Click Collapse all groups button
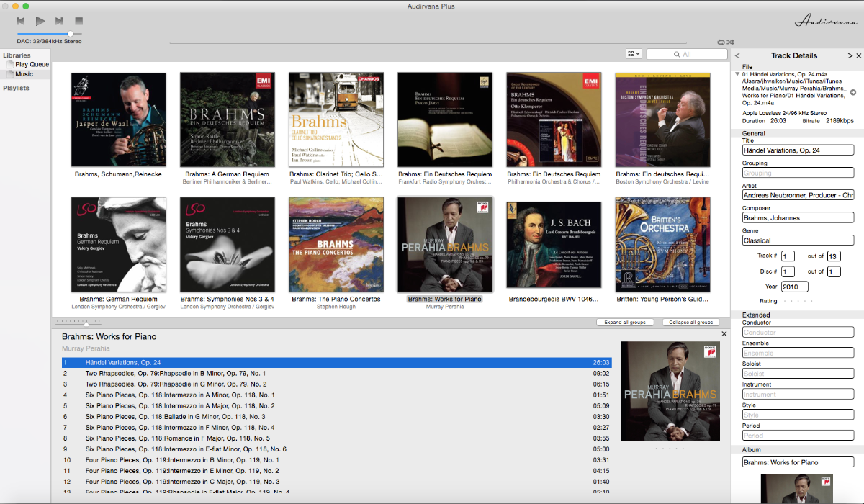Screen dimensions: 864x504 coord(690,323)
